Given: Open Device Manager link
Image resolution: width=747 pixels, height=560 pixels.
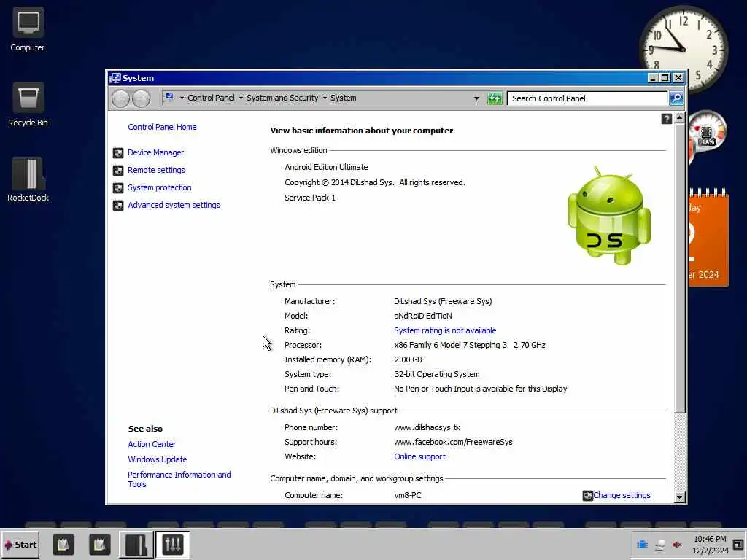Looking at the screenshot, I should click(156, 152).
